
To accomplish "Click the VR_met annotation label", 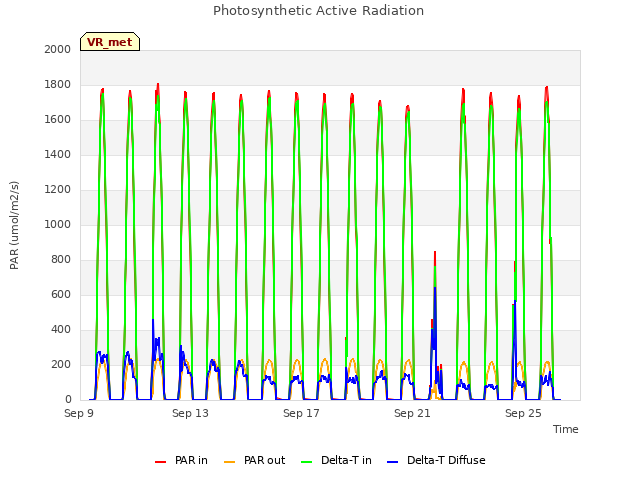I will click(x=110, y=42).
